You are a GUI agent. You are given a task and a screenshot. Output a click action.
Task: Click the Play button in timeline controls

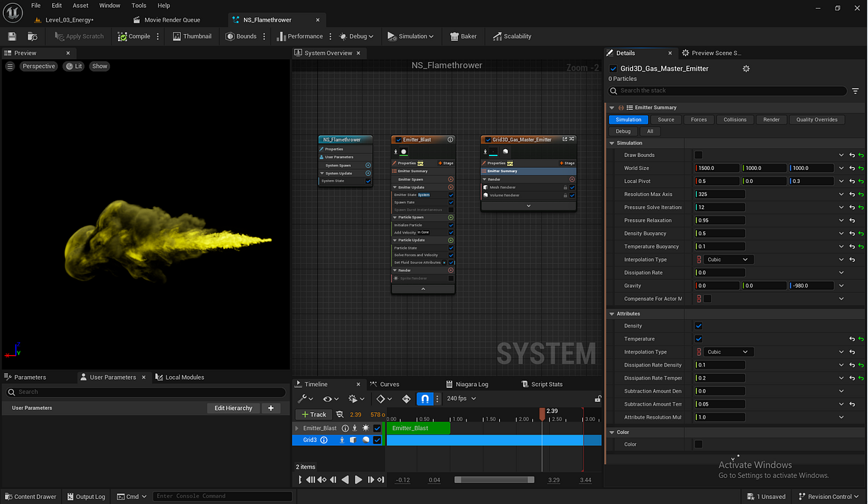(358, 479)
